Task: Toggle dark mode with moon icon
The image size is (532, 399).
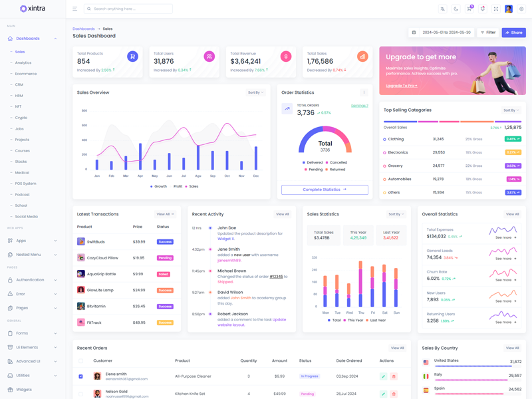Action: coord(456,9)
